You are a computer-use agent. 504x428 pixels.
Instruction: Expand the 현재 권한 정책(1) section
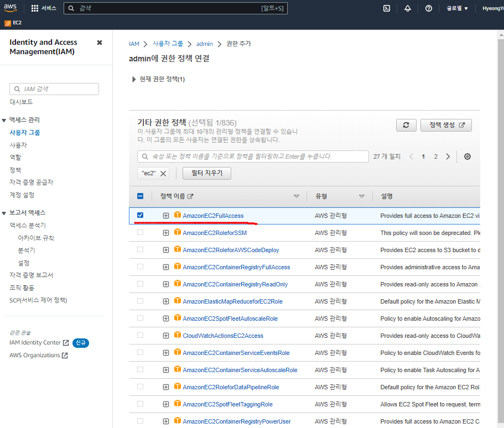(134, 80)
